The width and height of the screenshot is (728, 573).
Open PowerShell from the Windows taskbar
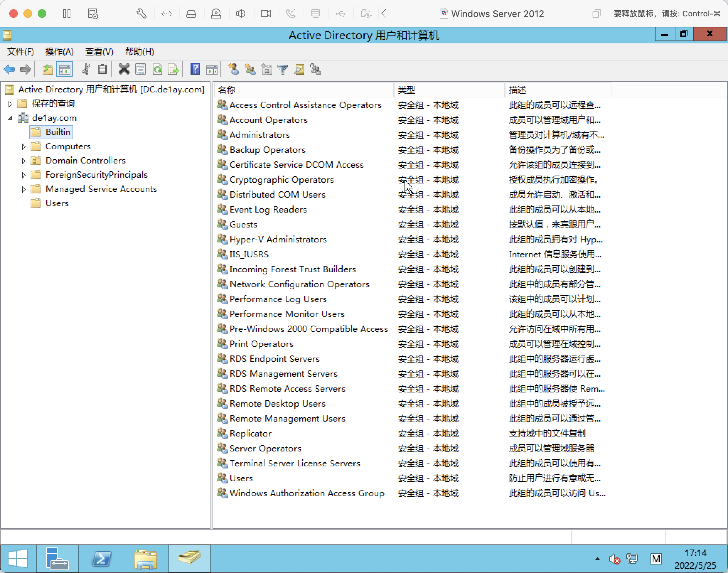coord(102,559)
